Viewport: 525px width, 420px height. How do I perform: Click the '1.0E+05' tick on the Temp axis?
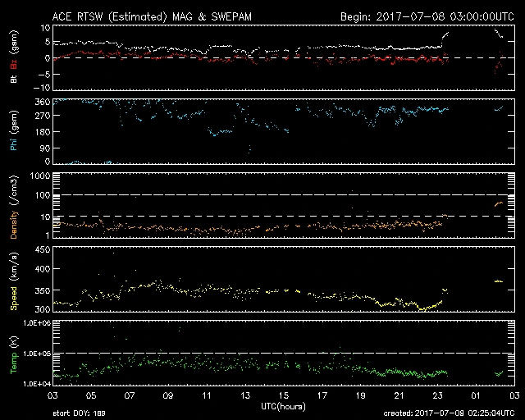[x=37, y=354]
